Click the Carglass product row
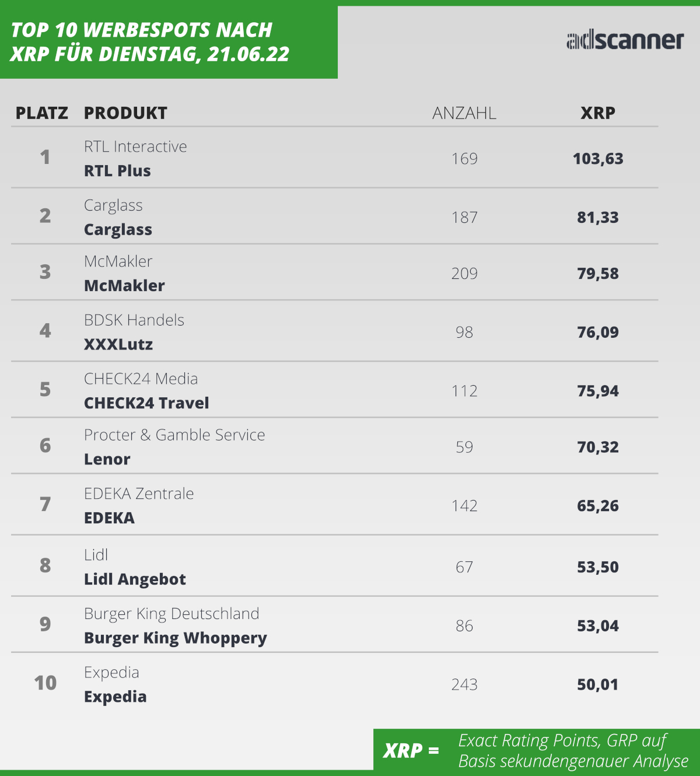The height and width of the screenshot is (776, 700). click(x=334, y=216)
